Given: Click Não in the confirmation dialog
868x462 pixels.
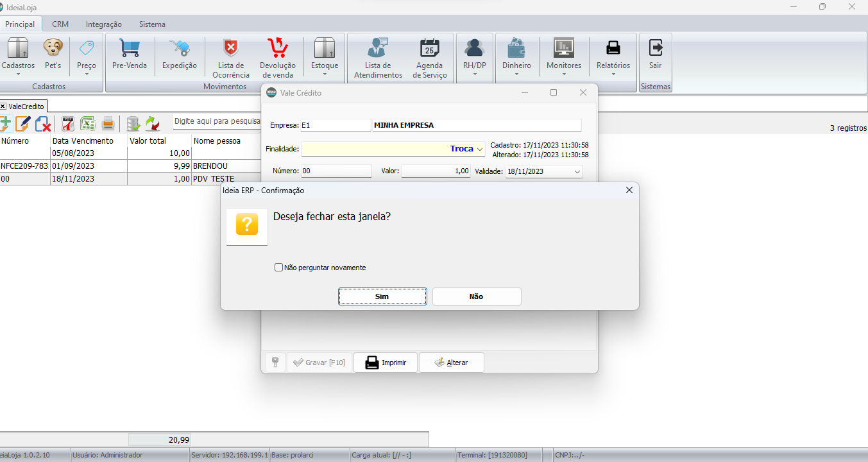Looking at the screenshot, I should coord(476,296).
